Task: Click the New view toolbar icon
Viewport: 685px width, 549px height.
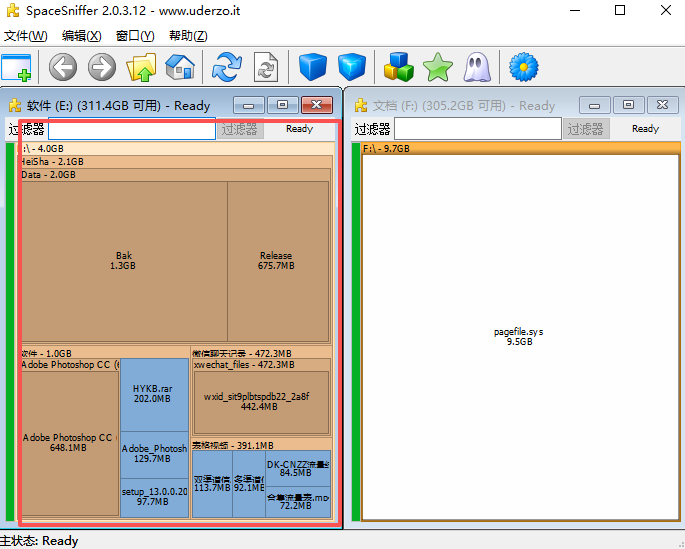Action: [x=16, y=67]
